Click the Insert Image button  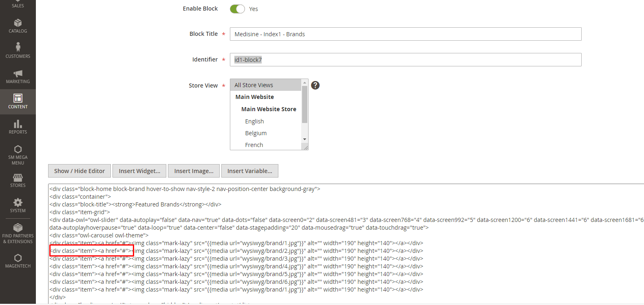(194, 171)
